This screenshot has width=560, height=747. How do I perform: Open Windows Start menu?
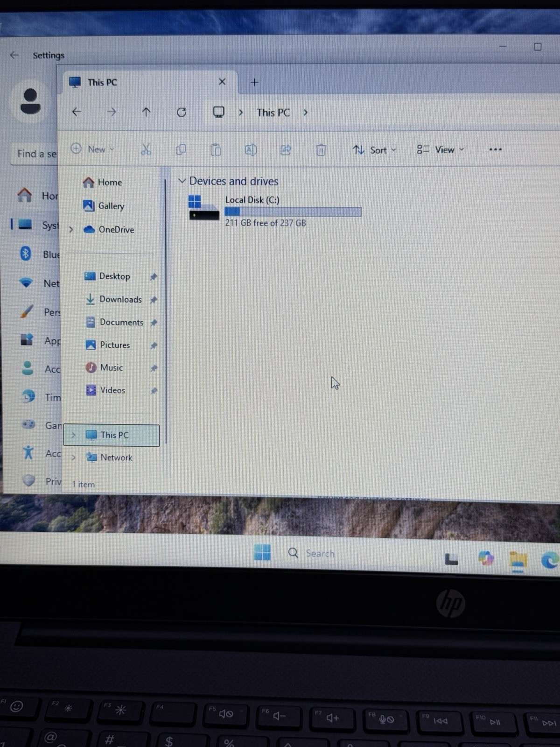tap(262, 552)
